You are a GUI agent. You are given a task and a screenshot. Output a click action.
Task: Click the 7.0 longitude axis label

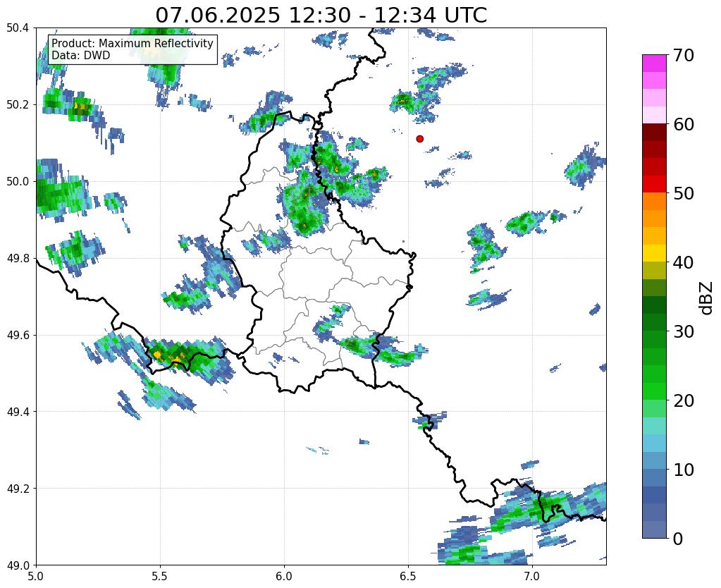pyautogui.click(x=532, y=576)
